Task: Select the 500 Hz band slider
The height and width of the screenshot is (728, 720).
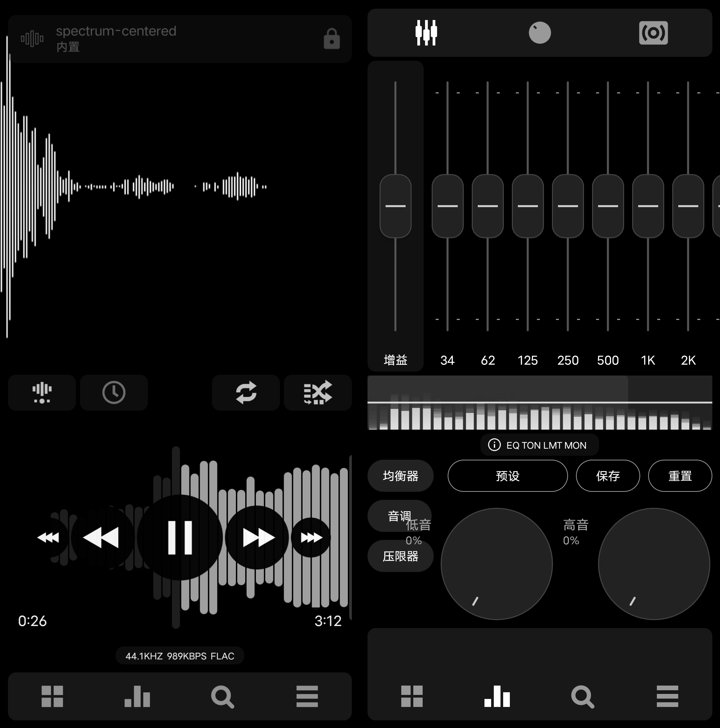Action: click(608, 206)
